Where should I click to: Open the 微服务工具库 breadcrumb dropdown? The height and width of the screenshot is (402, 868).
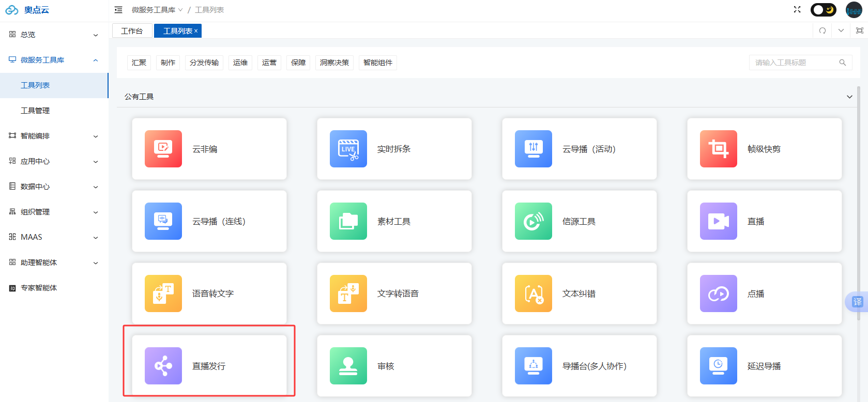point(157,10)
